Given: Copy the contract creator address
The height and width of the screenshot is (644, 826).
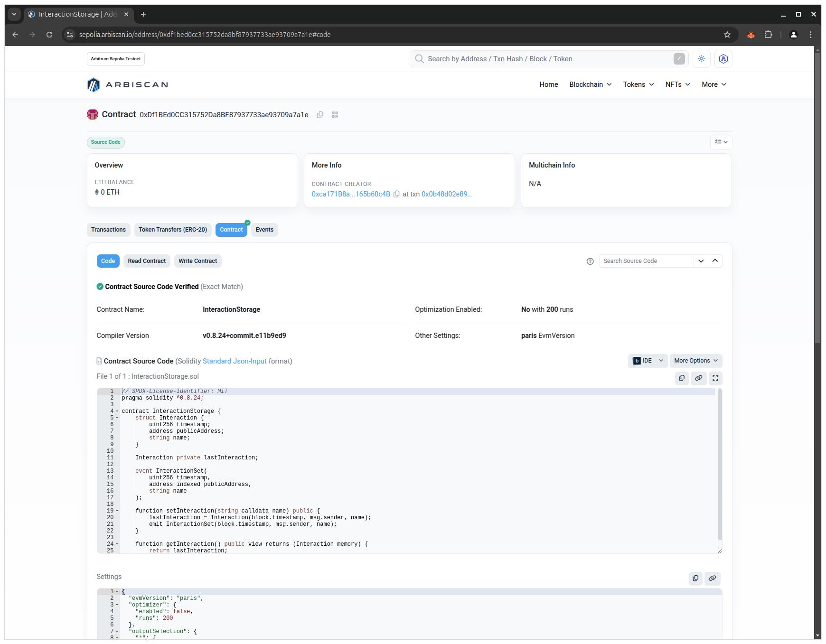Looking at the screenshot, I should coord(396,194).
